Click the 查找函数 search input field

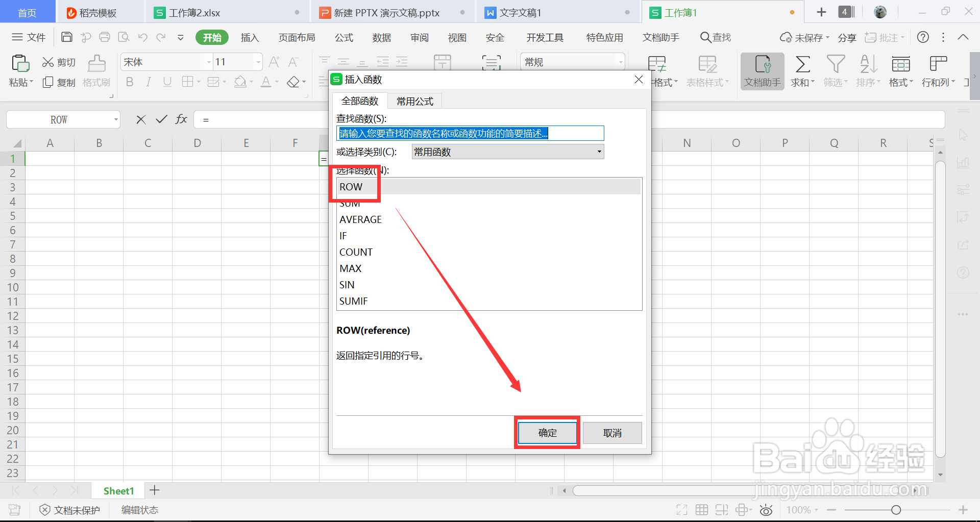470,133
